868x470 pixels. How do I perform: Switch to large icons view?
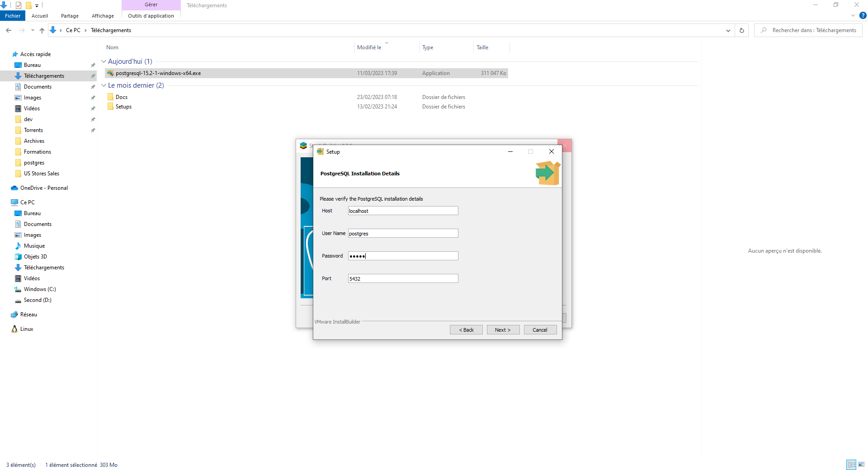tap(861, 465)
